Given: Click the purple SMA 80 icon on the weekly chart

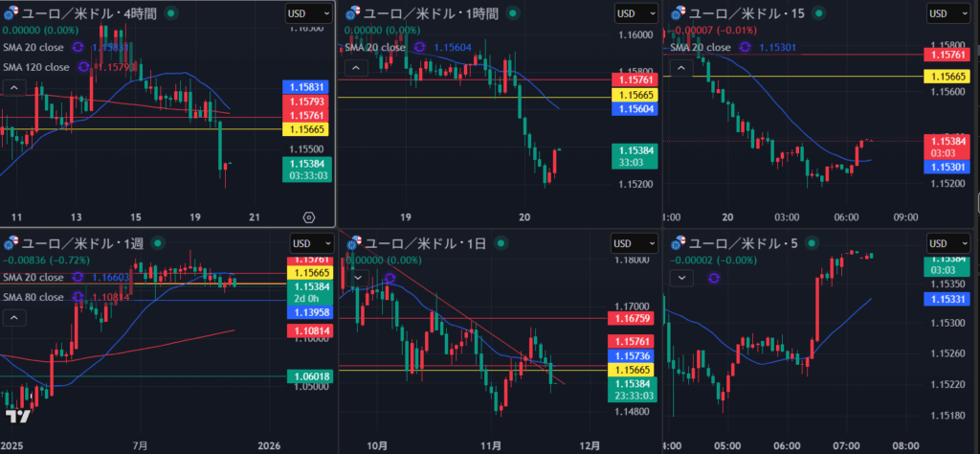Looking at the screenshot, I should [83, 297].
